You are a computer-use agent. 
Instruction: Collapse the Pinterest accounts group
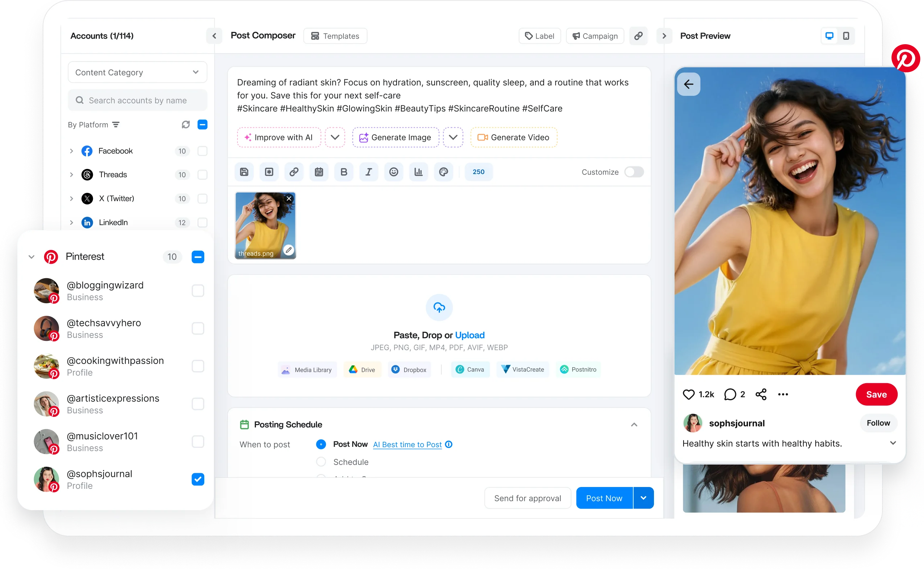click(31, 257)
